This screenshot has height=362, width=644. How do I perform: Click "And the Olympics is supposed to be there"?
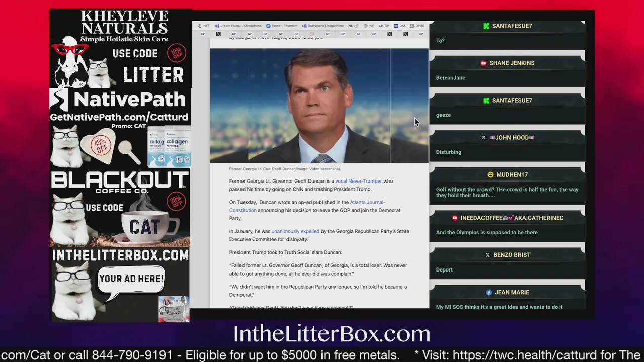487,233
